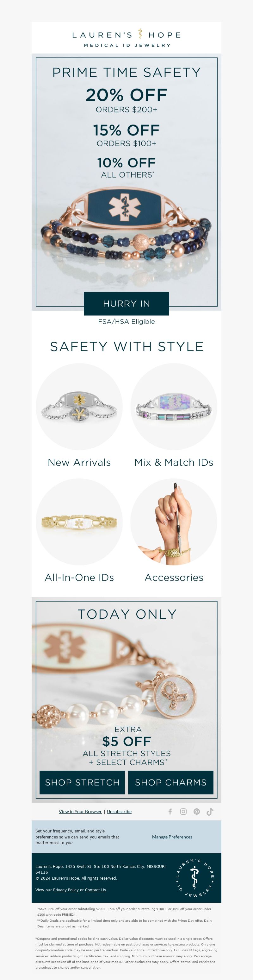Open the Mix & Match IDs thumbnail
The width and height of the screenshot is (253, 980).
click(x=174, y=407)
